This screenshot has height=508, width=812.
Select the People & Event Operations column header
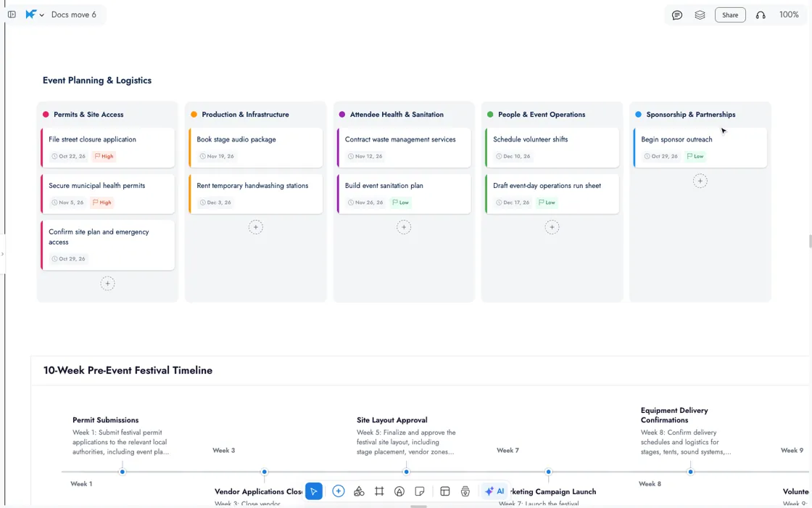tap(542, 115)
